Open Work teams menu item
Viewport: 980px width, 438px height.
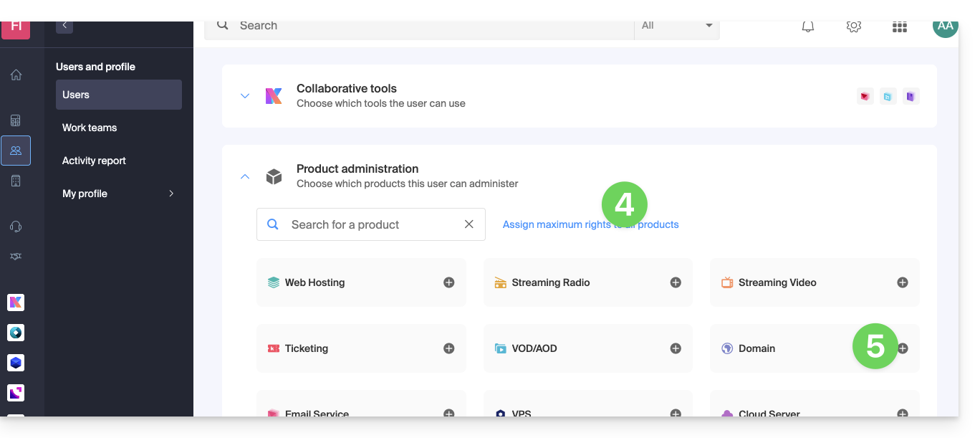[x=90, y=128]
